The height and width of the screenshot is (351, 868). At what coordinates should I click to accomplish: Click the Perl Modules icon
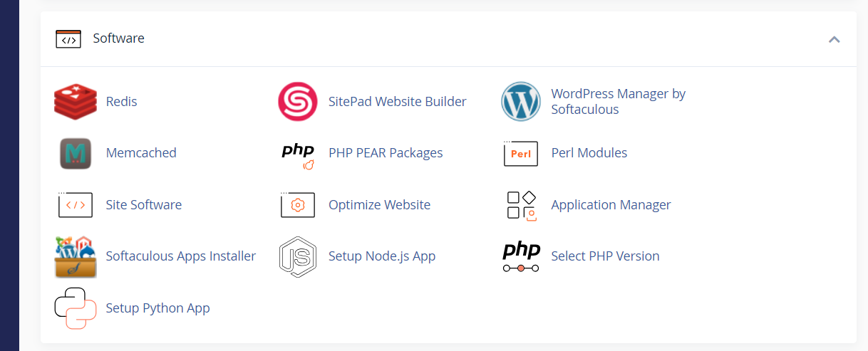pos(520,154)
